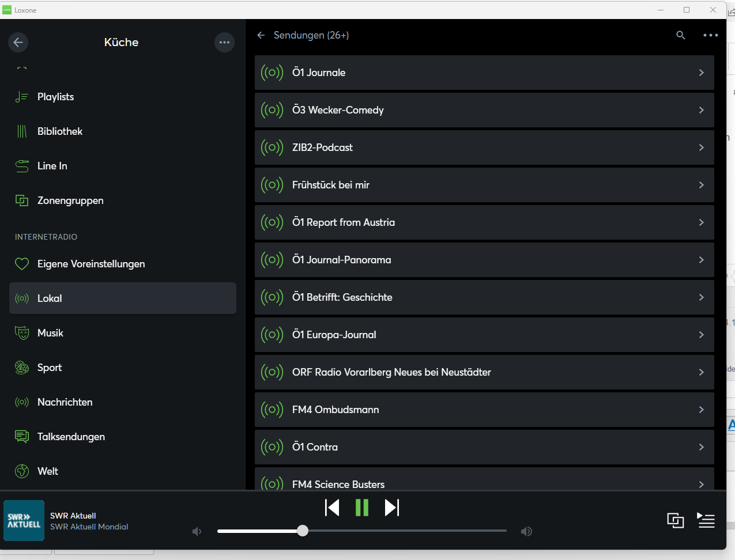Image resolution: width=735 pixels, height=560 pixels.
Task: Select Playlists in the sidebar
Action: pos(55,97)
